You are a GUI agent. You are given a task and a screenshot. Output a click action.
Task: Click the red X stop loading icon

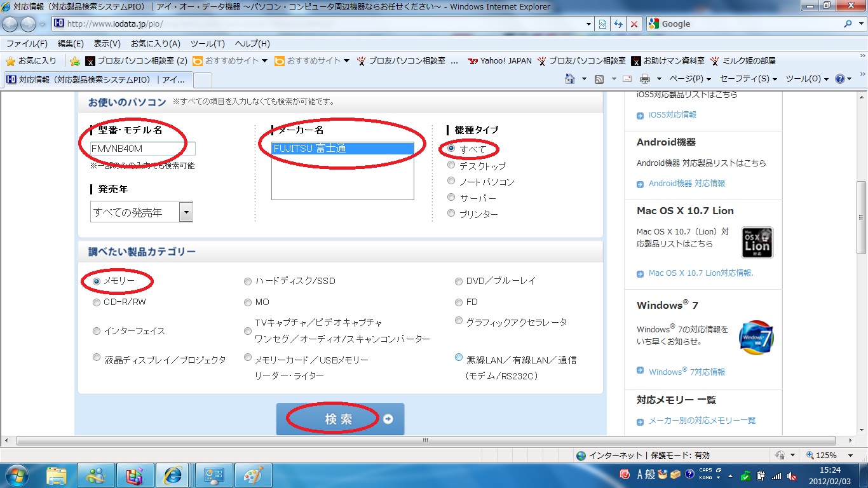coord(634,24)
